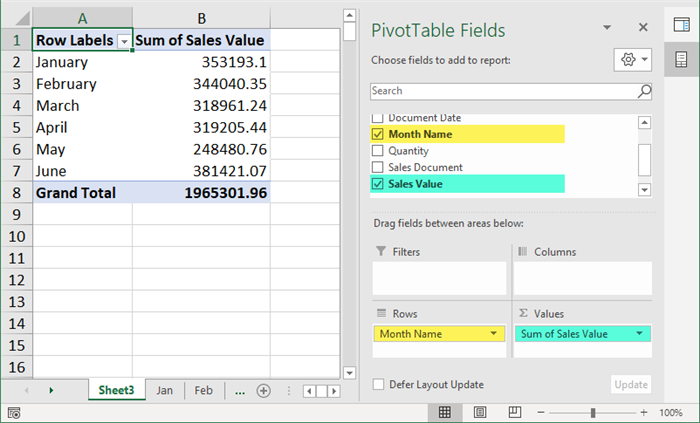Open Row Labels filter dropdown
700x423 pixels.
pos(124,41)
